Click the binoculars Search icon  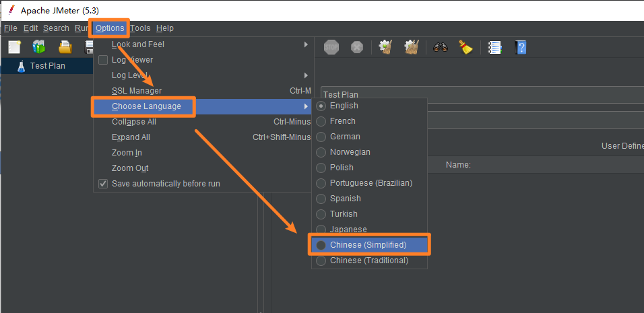point(441,48)
